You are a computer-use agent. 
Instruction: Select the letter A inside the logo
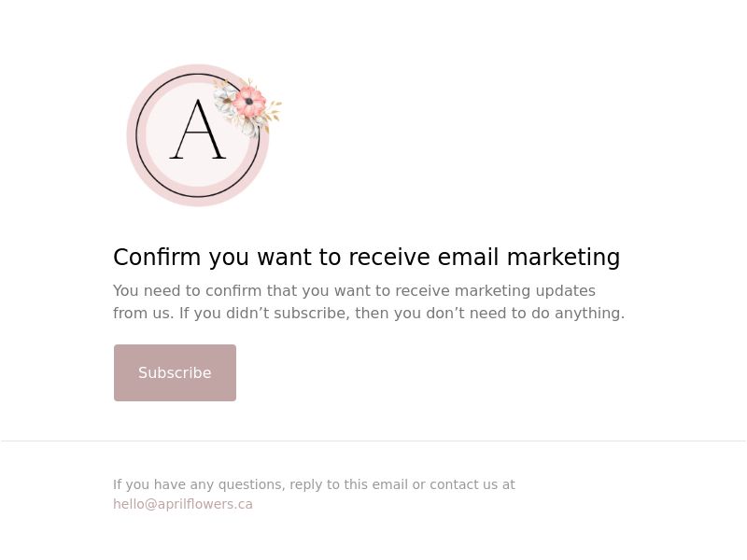point(197,129)
